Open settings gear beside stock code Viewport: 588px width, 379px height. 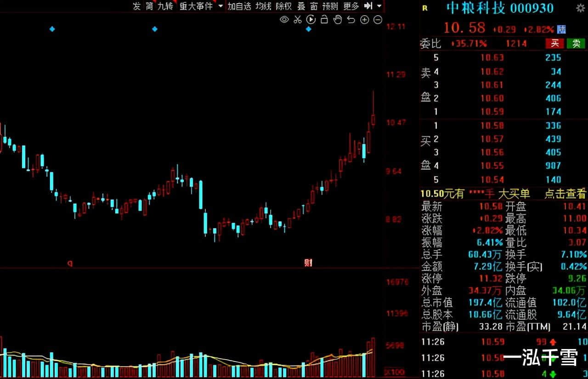[580, 8]
